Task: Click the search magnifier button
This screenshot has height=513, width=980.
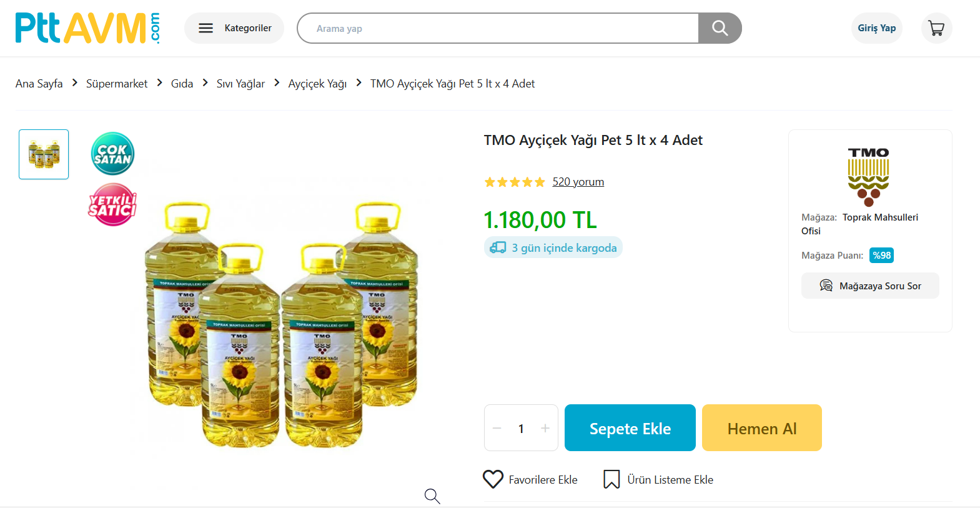Action: [x=720, y=28]
